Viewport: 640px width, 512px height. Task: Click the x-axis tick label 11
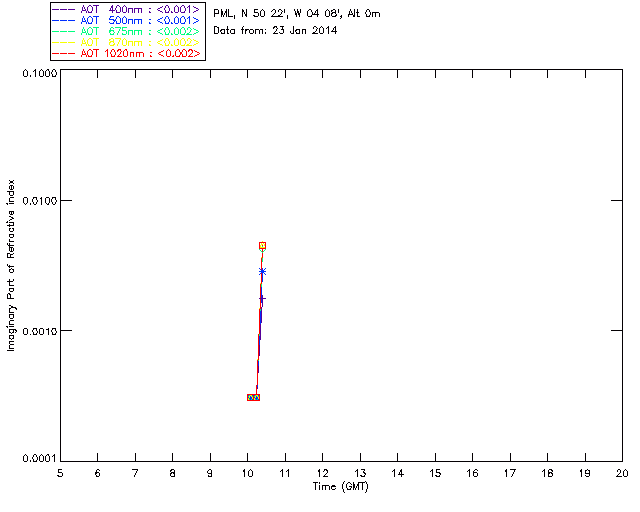[x=285, y=473]
